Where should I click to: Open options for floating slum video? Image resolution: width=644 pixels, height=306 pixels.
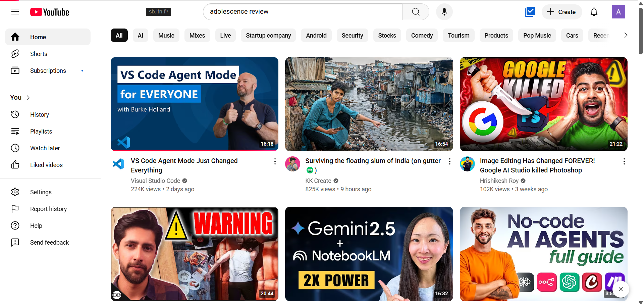(450, 161)
